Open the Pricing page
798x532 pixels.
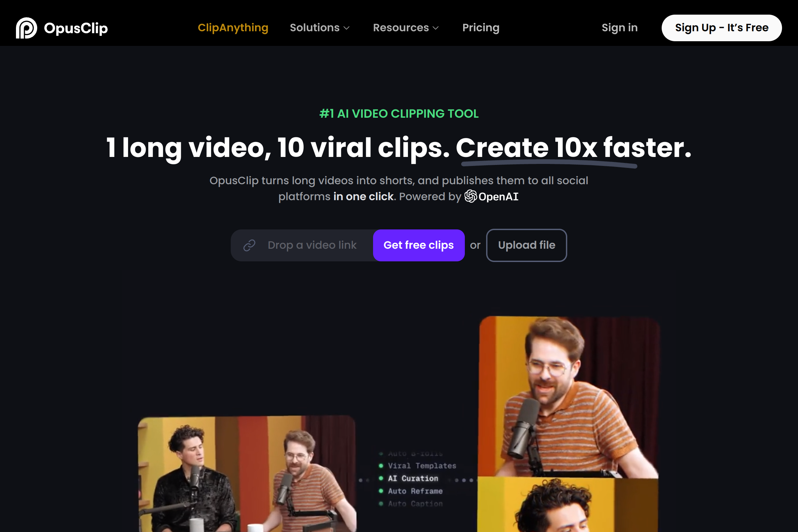point(481,28)
